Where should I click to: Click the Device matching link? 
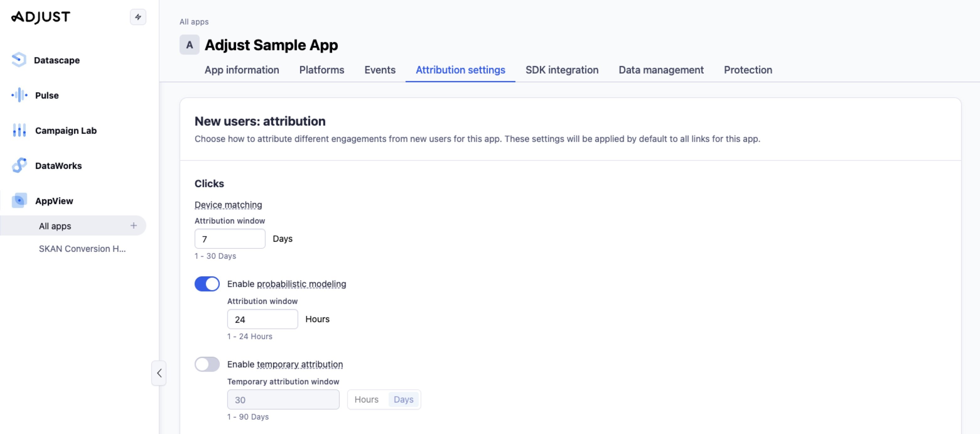[228, 205]
